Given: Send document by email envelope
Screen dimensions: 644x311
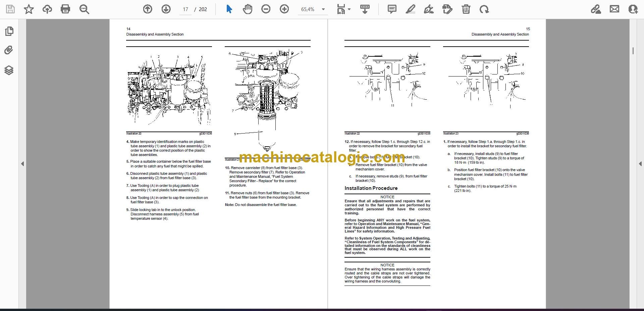Looking at the screenshot, I should tap(614, 9).
